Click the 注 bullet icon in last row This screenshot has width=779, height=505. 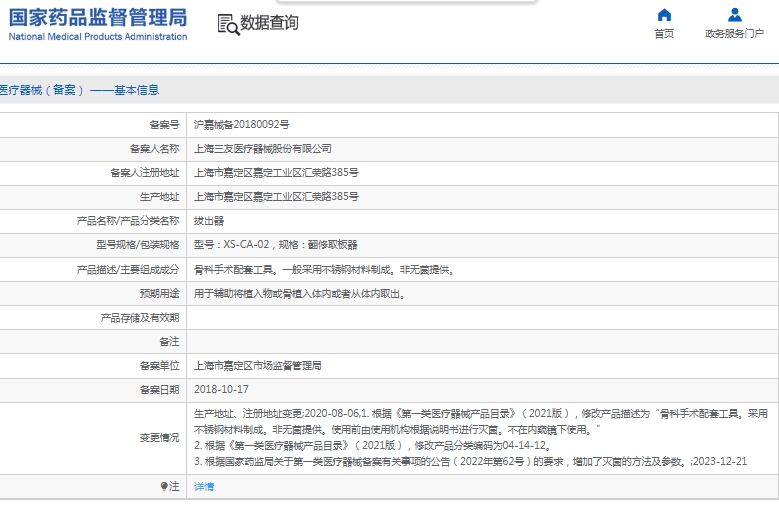pyautogui.click(x=164, y=486)
